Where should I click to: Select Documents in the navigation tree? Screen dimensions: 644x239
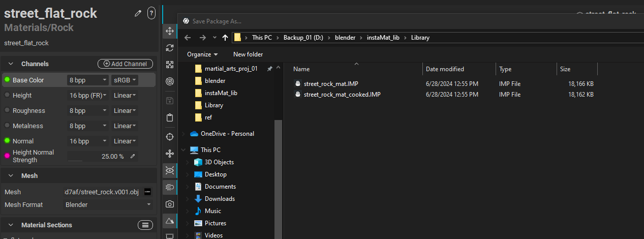(x=219, y=187)
